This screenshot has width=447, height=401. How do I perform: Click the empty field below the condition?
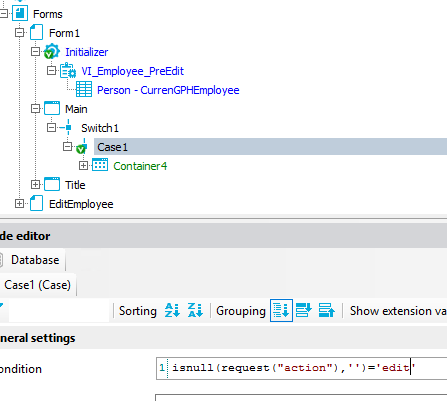pyautogui.click(x=302, y=398)
